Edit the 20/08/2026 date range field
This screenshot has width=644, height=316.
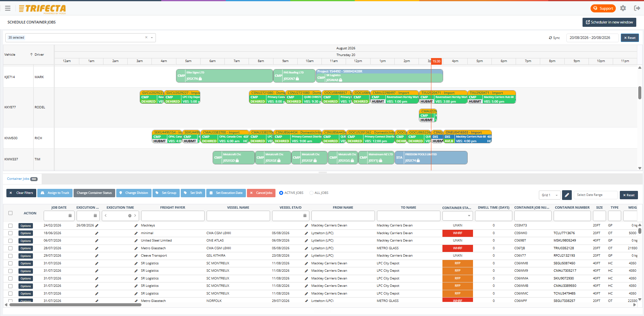click(x=592, y=38)
